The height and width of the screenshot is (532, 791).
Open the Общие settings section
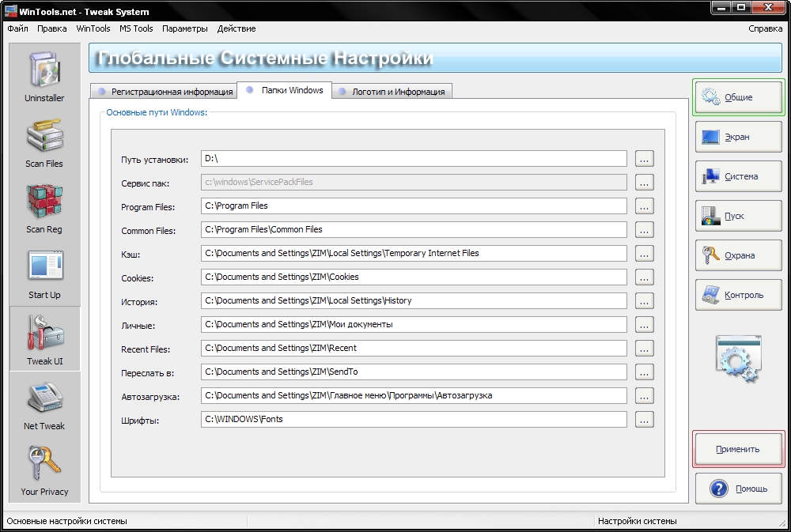click(x=739, y=96)
